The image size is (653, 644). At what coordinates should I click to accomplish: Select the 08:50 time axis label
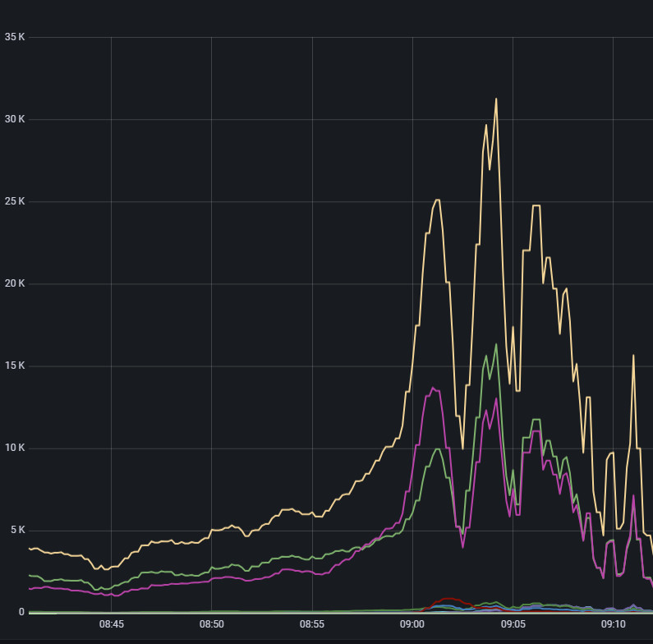tap(211, 624)
